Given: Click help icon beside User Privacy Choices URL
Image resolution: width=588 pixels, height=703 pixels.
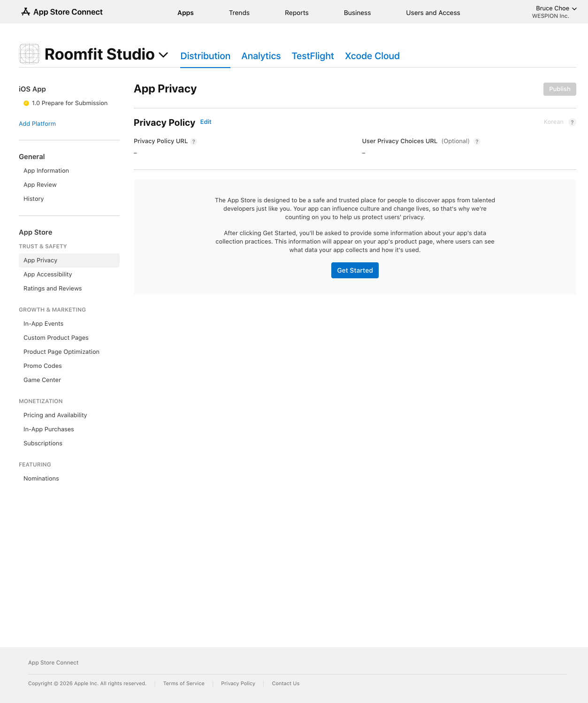Looking at the screenshot, I should coord(477,142).
